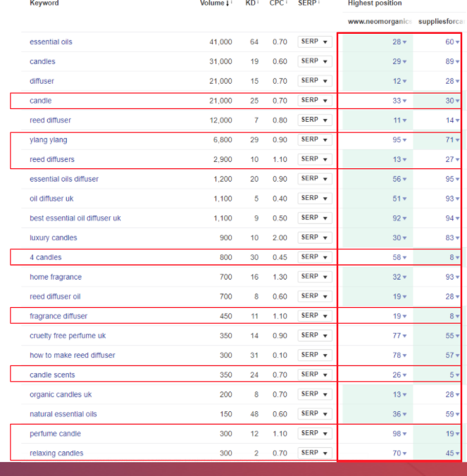Open neomorganics position 11 for 'reed diffuser'
This screenshot has height=476, width=467.
pyautogui.click(x=400, y=120)
